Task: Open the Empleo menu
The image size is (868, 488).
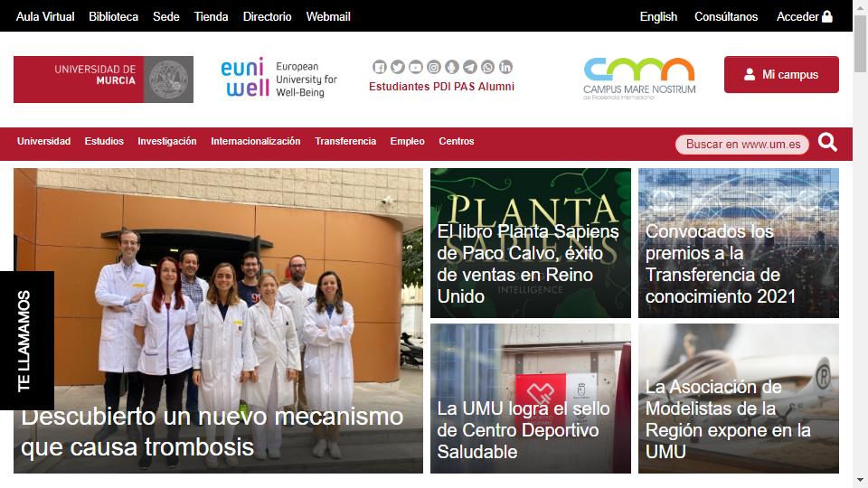Action: tap(408, 141)
